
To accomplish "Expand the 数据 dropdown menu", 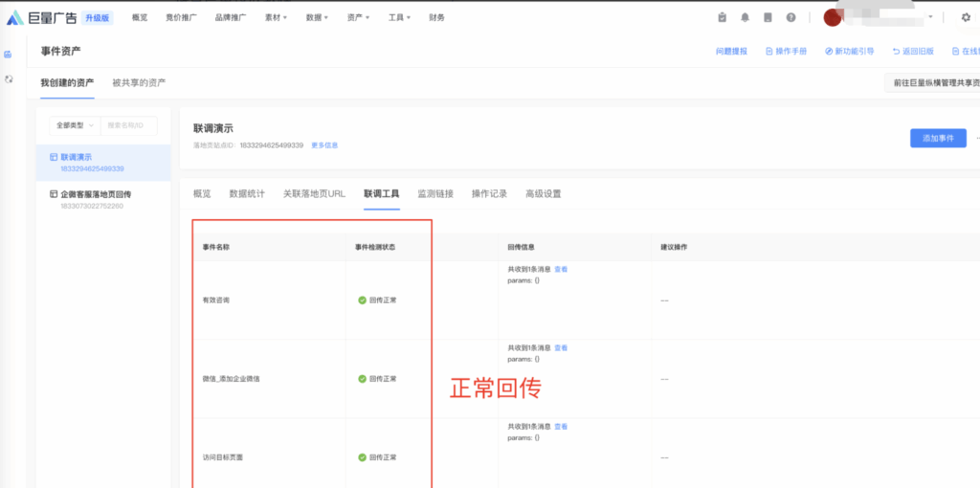I will (317, 17).
